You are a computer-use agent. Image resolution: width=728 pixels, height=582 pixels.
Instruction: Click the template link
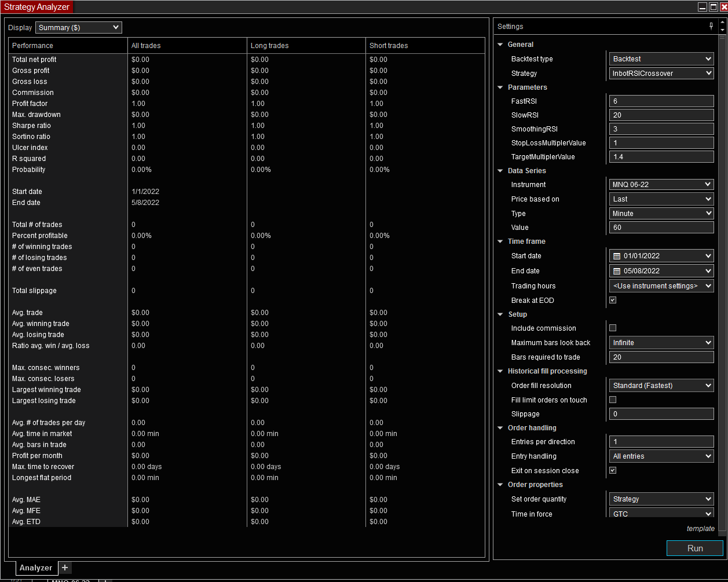click(700, 529)
